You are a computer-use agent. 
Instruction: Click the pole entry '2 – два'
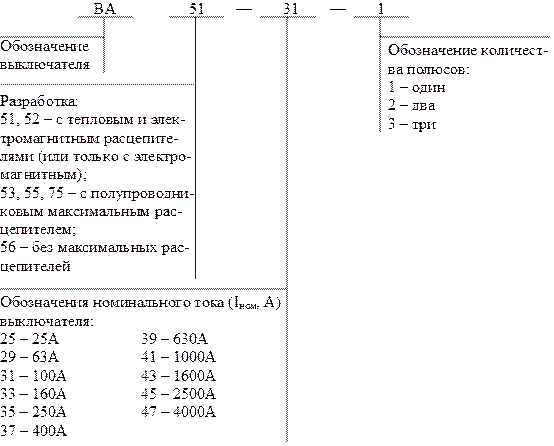point(411,106)
